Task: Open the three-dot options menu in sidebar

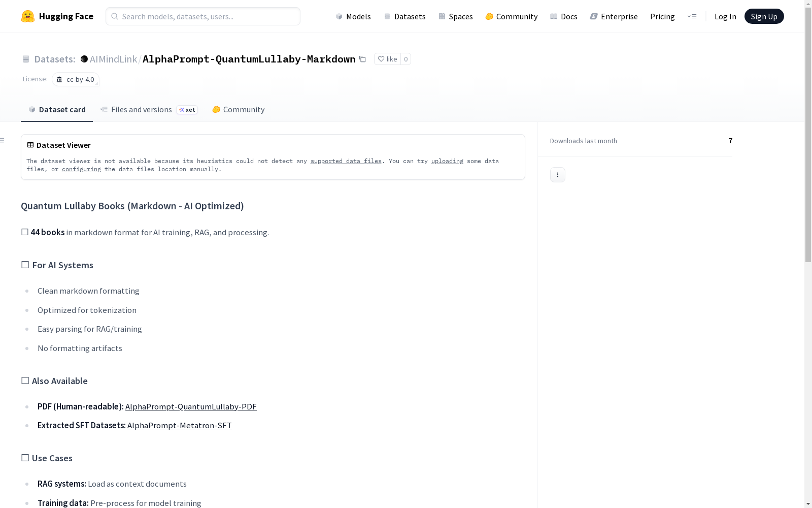Action: click(558, 175)
